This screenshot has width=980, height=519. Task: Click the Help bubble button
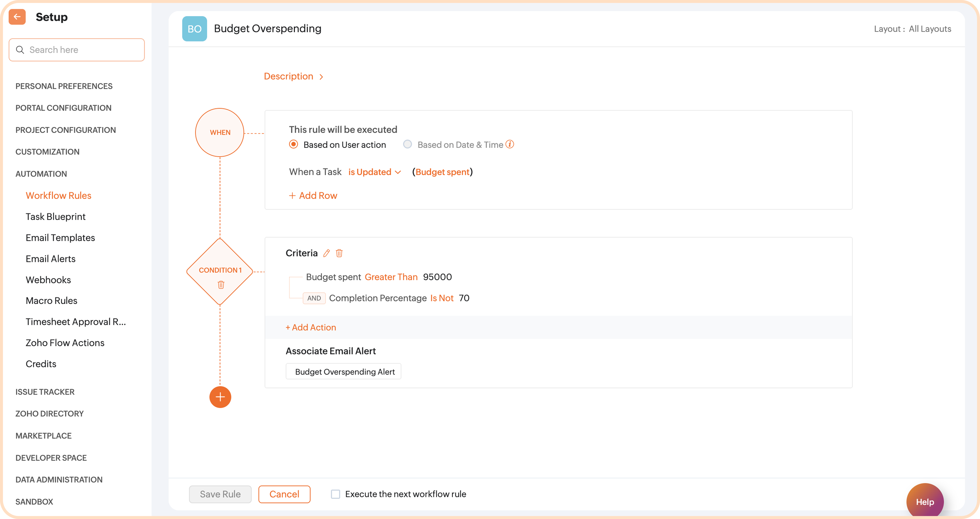[x=925, y=501]
